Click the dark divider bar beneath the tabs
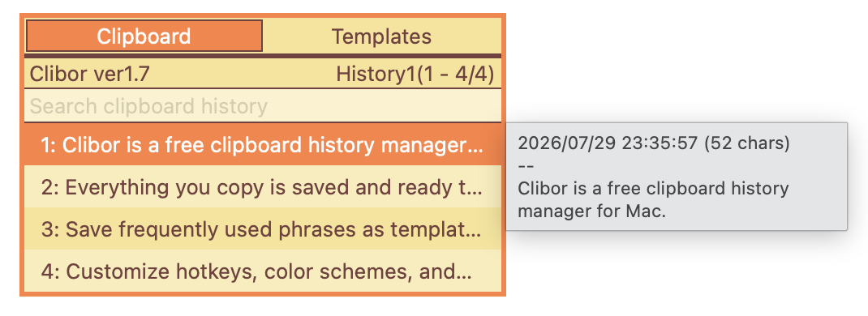The image size is (868, 316). (x=263, y=56)
